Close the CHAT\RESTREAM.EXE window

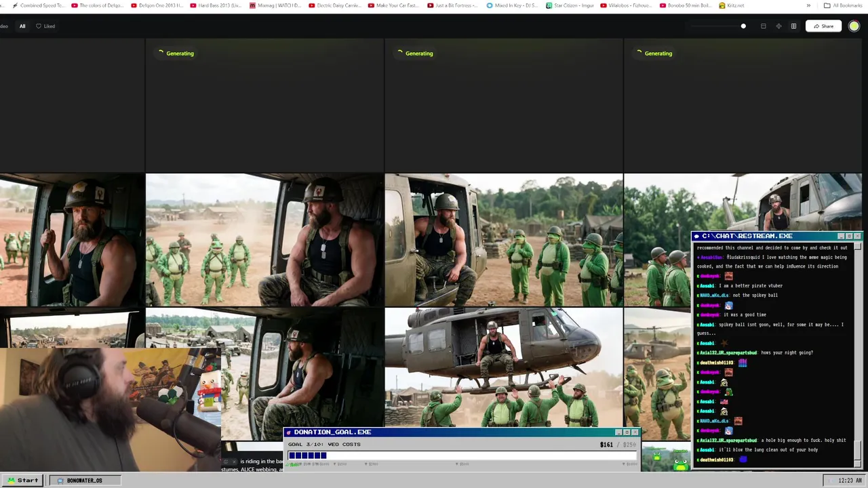857,236
